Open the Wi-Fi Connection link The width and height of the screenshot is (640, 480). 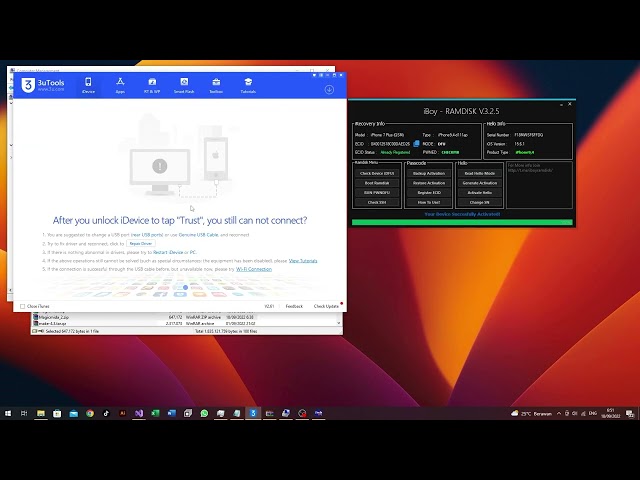pos(254,269)
